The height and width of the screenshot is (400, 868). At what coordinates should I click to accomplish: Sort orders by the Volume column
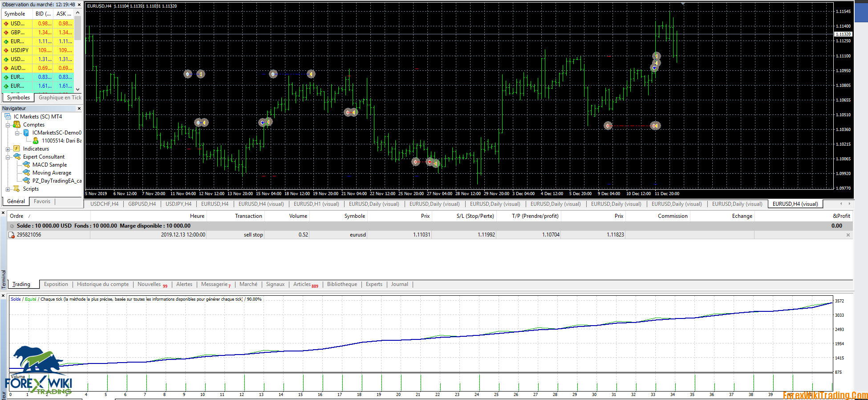point(287,216)
